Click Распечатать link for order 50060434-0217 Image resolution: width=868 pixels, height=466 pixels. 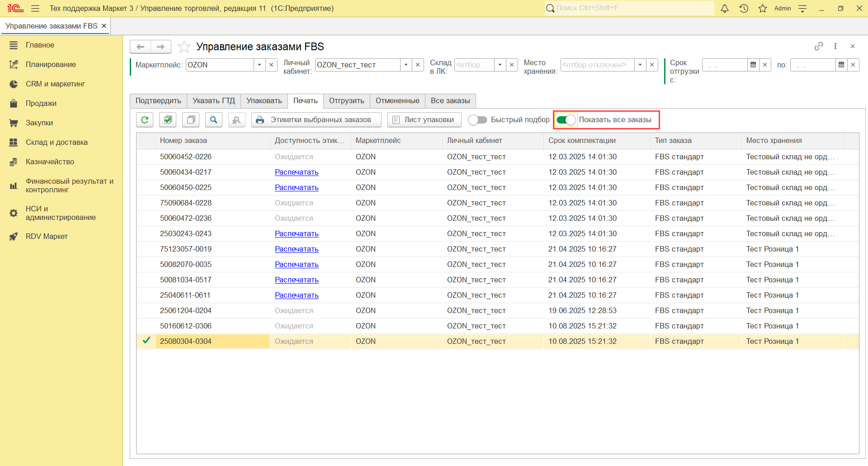(x=297, y=172)
